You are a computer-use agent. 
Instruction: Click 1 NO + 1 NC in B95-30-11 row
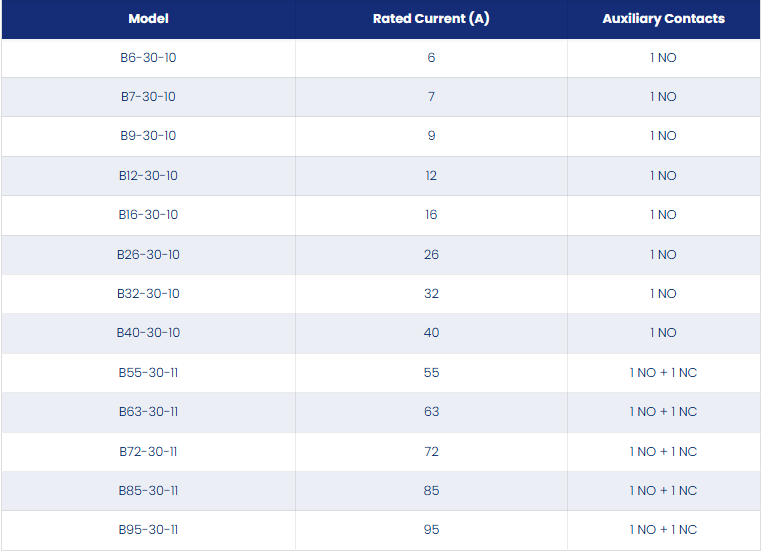point(663,530)
